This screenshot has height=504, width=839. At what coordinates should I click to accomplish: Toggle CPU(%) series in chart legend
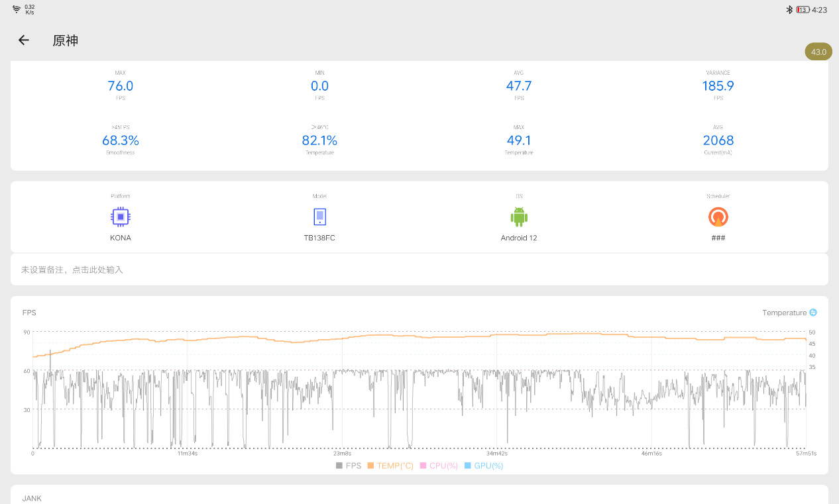click(439, 466)
